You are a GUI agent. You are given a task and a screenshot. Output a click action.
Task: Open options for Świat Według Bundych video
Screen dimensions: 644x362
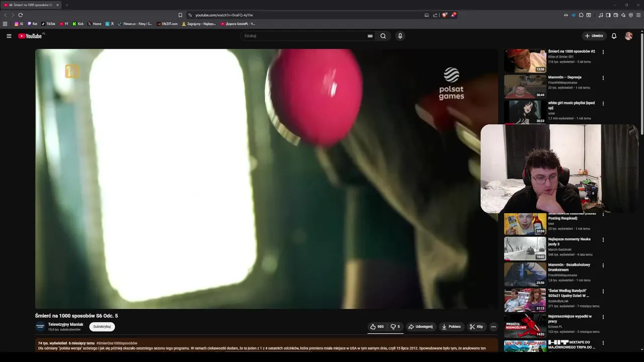[603, 291]
